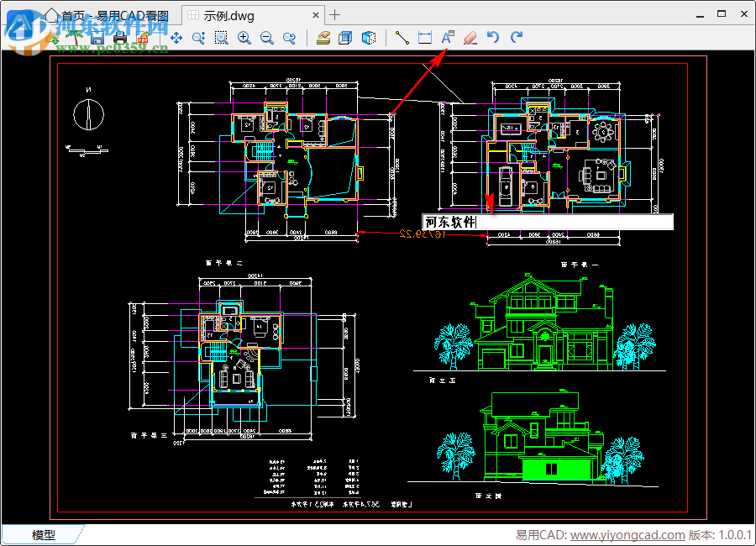The image size is (756, 546).
Task: Open the www.yiyongcad.com link
Action: point(627,535)
